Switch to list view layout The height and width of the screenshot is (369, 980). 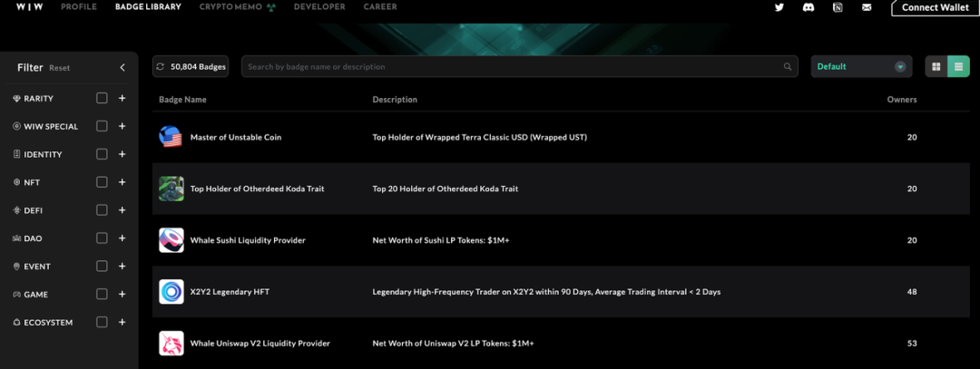(x=958, y=66)
